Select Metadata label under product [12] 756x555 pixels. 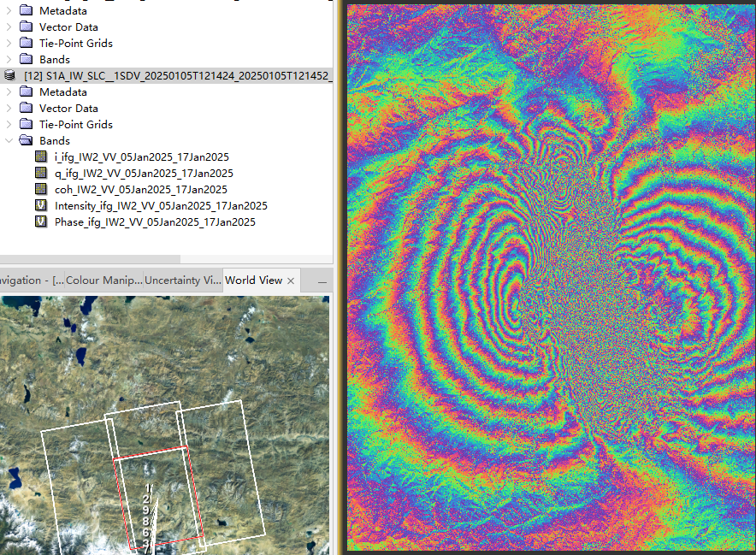(63, 92)
